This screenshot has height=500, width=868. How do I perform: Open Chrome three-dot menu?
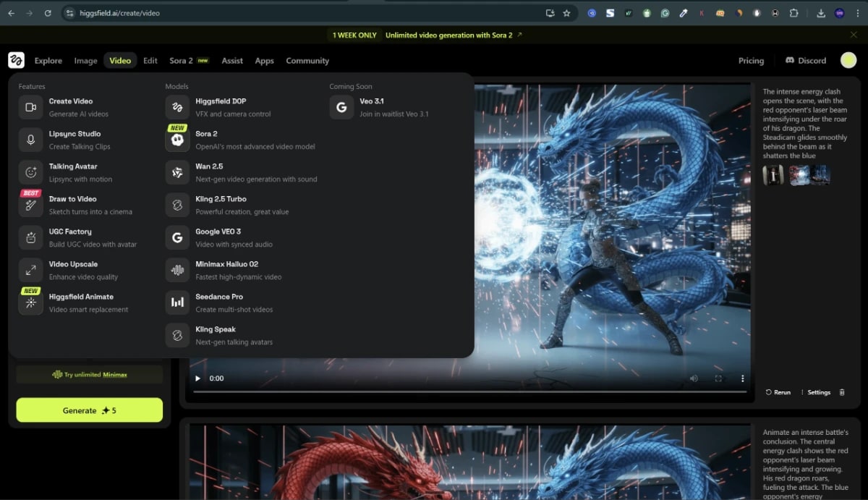pyautogui.click(x=857, y=13)
